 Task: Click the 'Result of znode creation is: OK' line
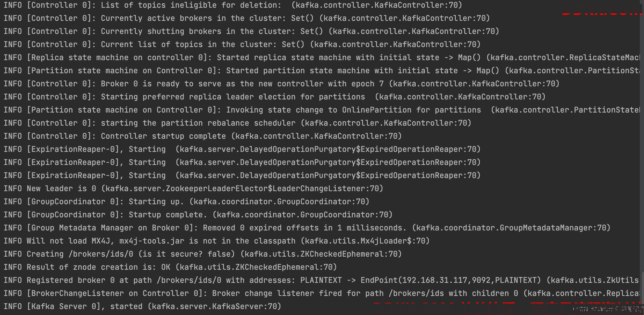(170, 267)
